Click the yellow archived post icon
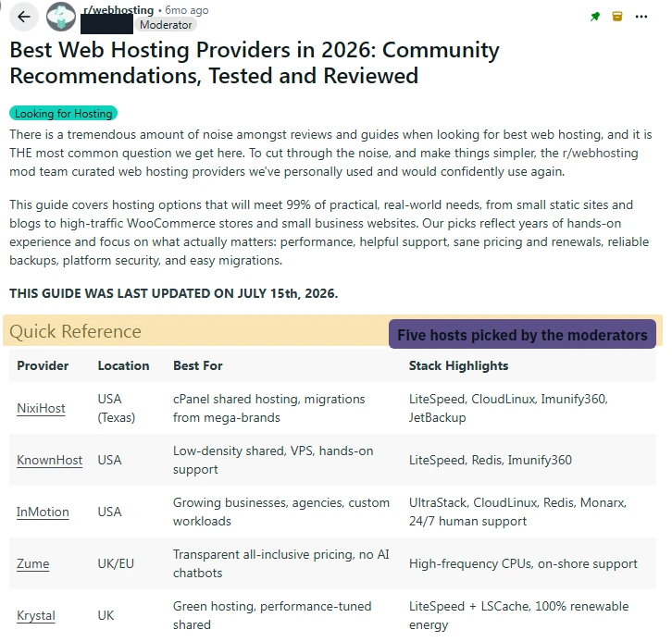 click(617, 17)
